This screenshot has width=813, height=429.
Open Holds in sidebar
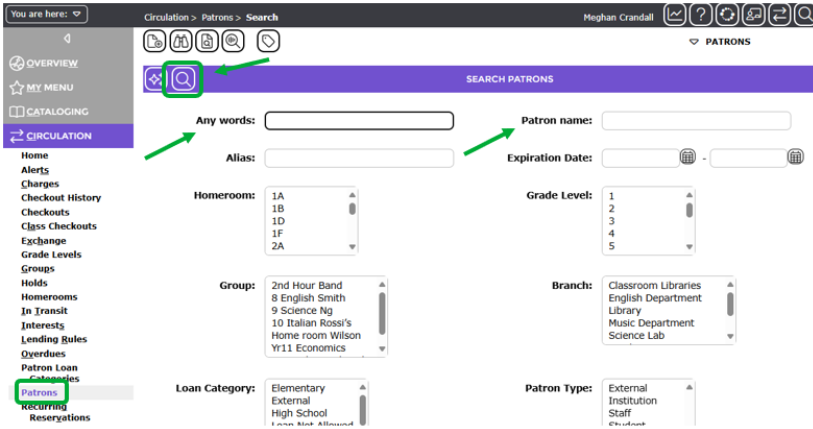[x=34, y=283]
